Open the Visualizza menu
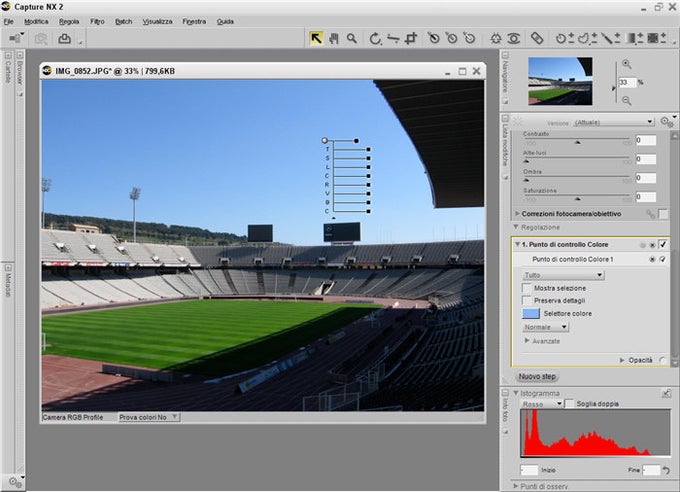680x492 pixels. [x=157, y=21]
